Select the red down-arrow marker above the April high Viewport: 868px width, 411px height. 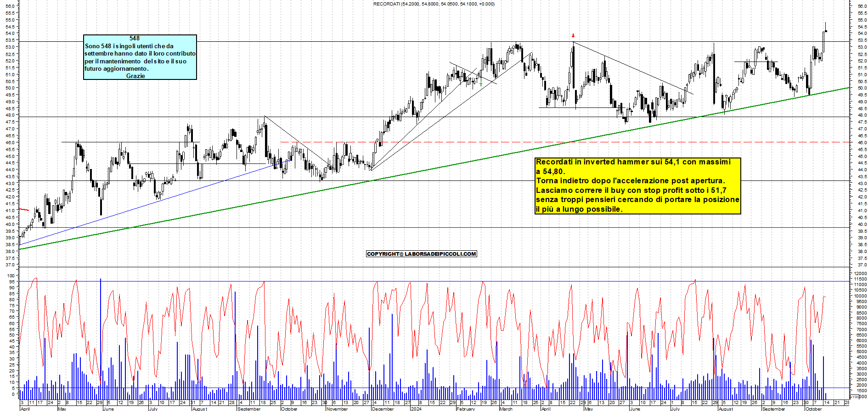click(573, 35)
